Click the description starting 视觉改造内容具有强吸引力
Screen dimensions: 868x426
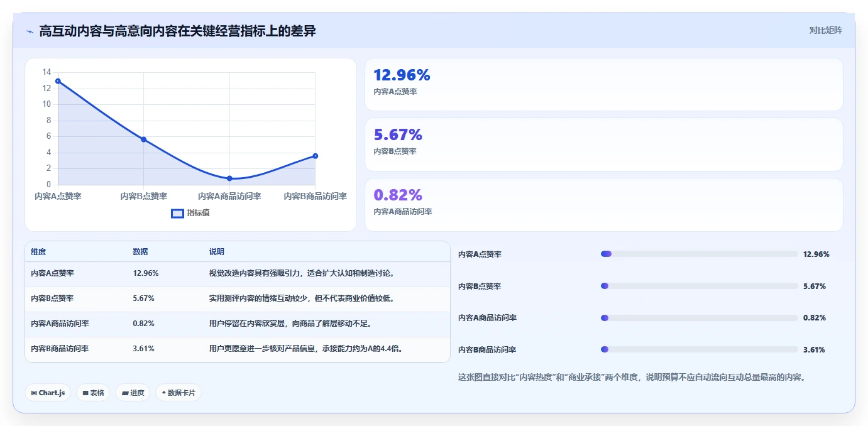point(302,273)
